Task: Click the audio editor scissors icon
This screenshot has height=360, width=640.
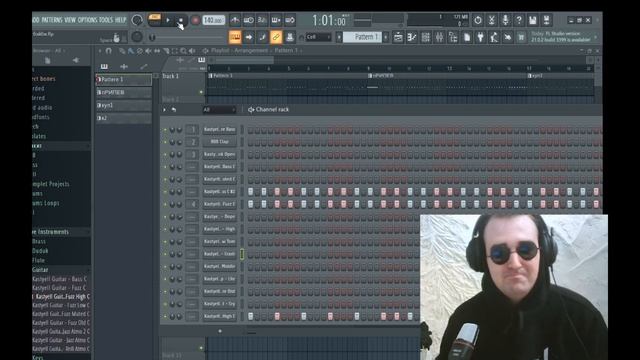Action: pyautogui.click(x=491, y=20)
